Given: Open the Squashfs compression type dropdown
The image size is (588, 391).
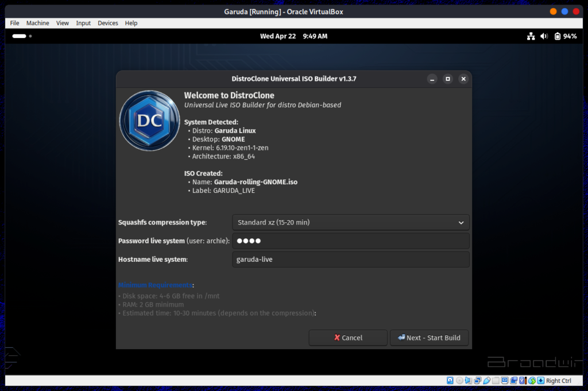Looking at the screenshot, I should click(350, 222).
